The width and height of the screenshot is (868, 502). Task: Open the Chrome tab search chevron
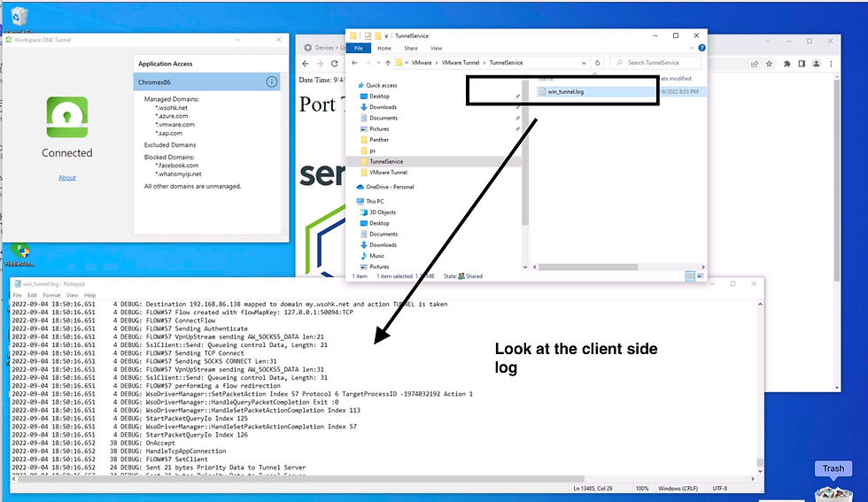point(767,41)
